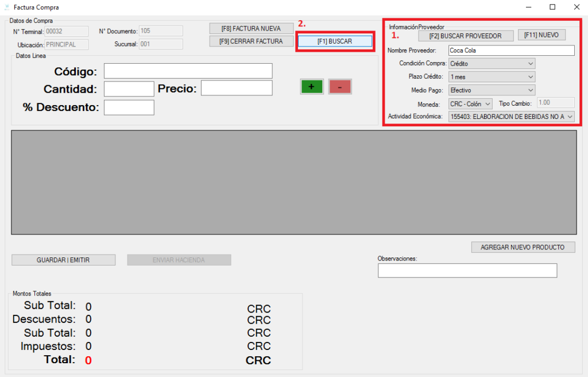Focus the Cantidad input field
The height and width of the screenshot is (377, 588).
coord(129,89)
